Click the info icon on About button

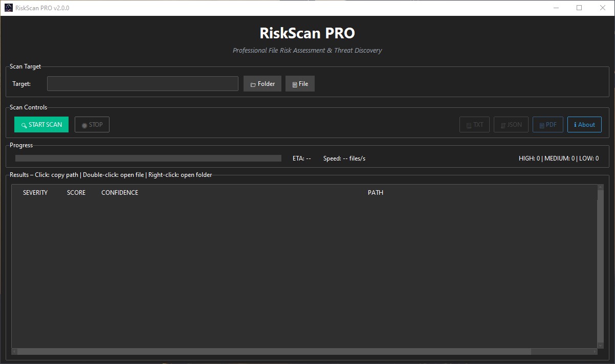click(575, 124)
